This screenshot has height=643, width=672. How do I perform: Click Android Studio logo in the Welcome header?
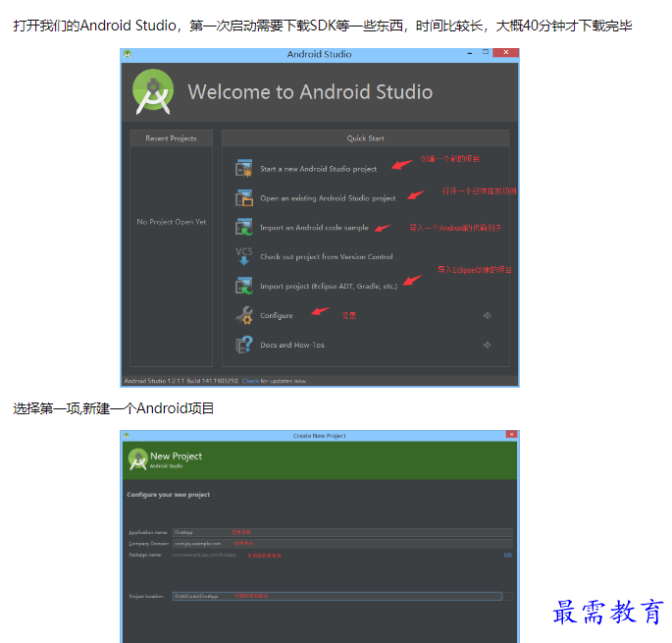coord(153,92)
